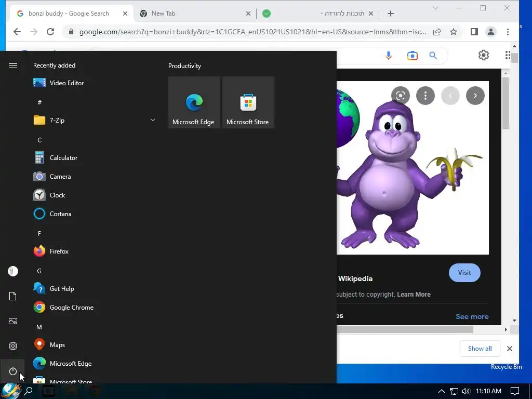Viewport: 532px width, 399px height.
Task: Click the 11:10 AM taskbar clock
Action: (x=488, y=391)
